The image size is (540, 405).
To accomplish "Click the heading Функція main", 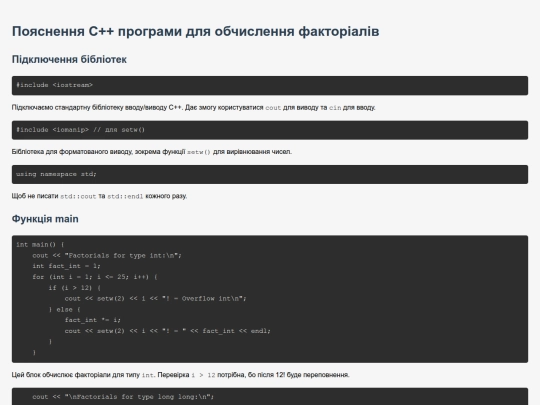I will [45, 219].
